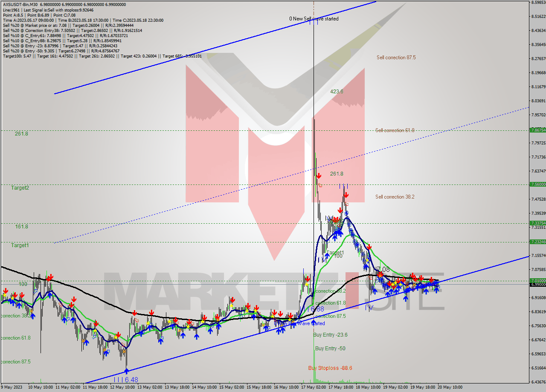Click the 'Buy Entry -50' label
Viewport: 546px width, 392px height.
pyautogui.click(x=330, y=349)
